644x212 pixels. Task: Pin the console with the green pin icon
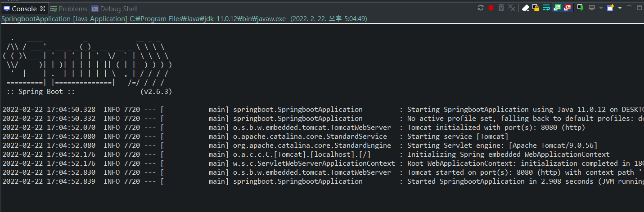coord(581,8)
